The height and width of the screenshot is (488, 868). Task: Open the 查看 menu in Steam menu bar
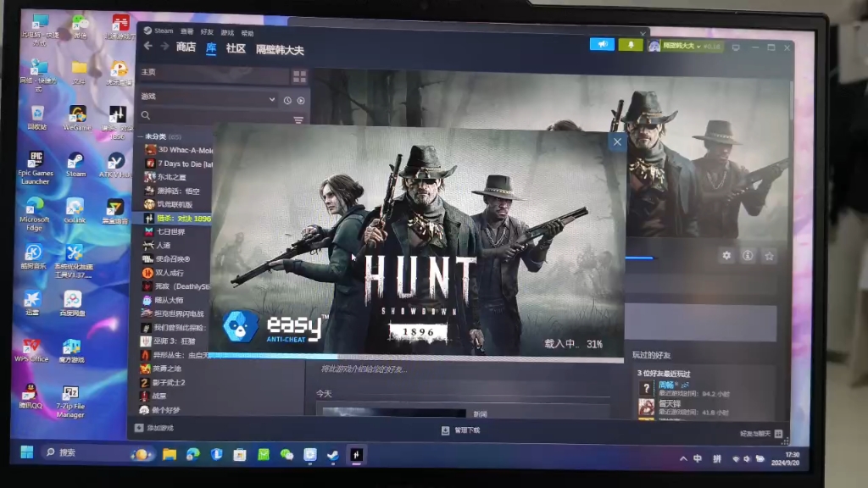[187, 30]
